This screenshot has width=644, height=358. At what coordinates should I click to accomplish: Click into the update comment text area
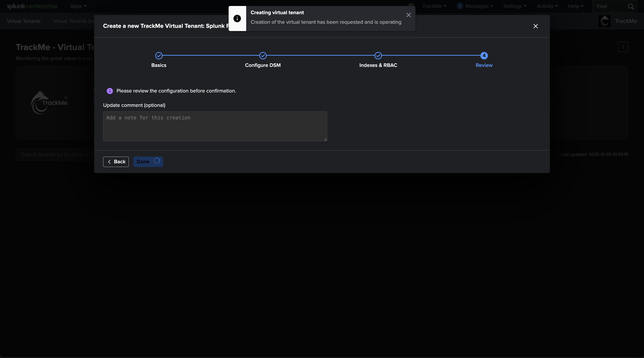pos(215,126)
